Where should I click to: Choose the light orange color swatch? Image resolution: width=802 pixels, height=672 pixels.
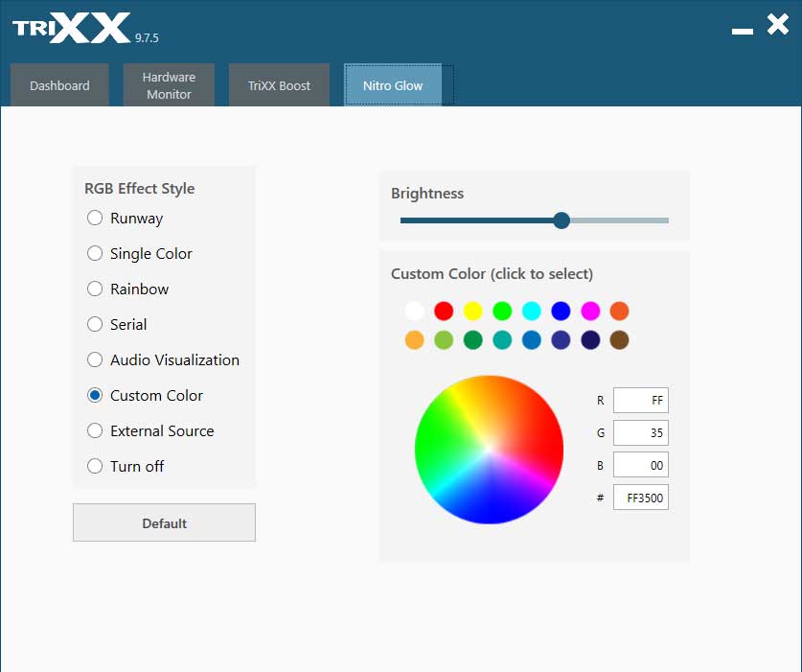click(414, 340)
